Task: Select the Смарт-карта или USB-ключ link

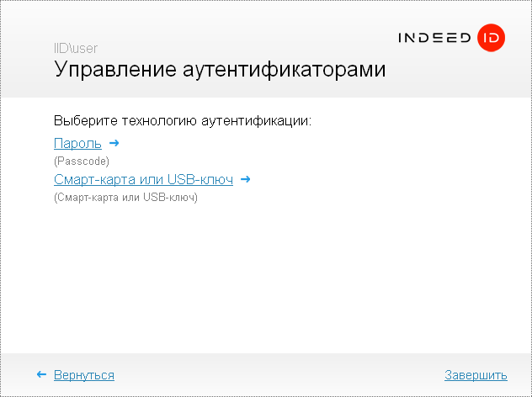Action: tap(143, 179)
